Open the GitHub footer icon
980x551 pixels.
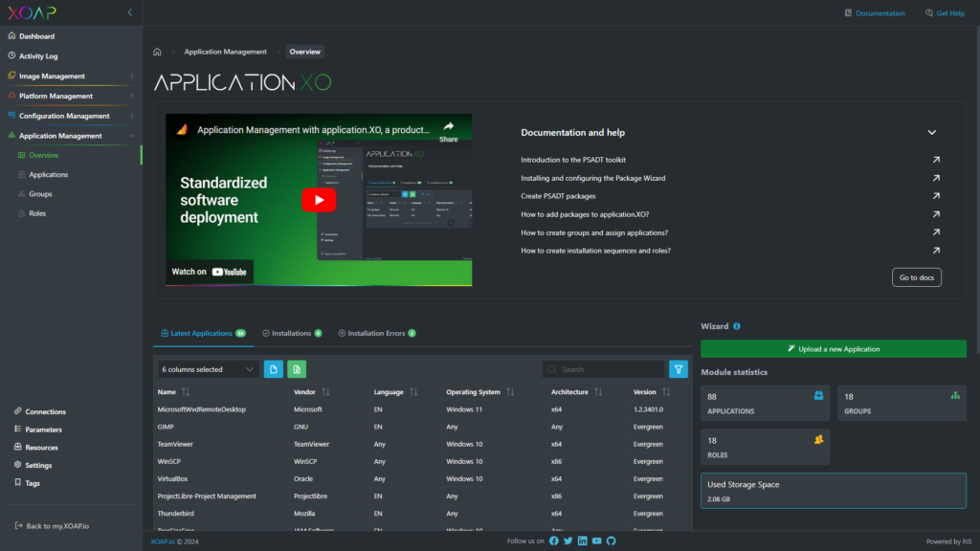pos(612,541)
